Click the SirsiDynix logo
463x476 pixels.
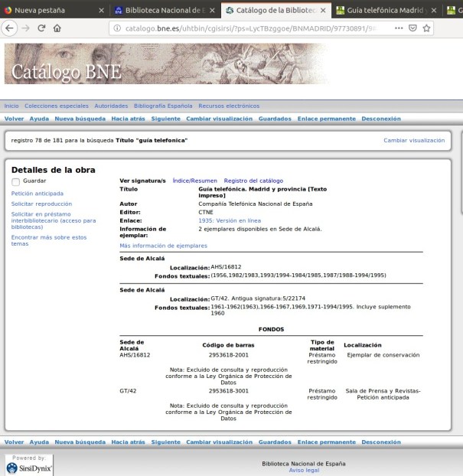29,466
